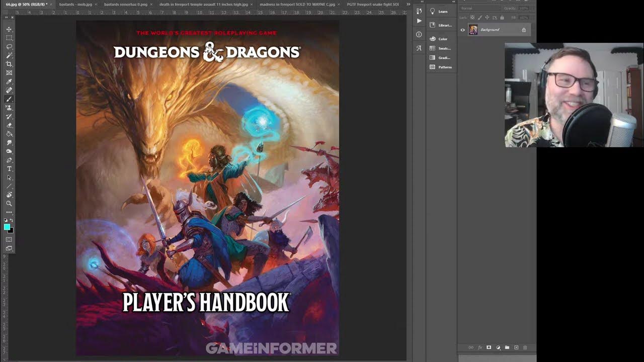Toggle prevent artboard auto-nesting lock
This screenshot has height=362, width=644.
click(495, 18)
